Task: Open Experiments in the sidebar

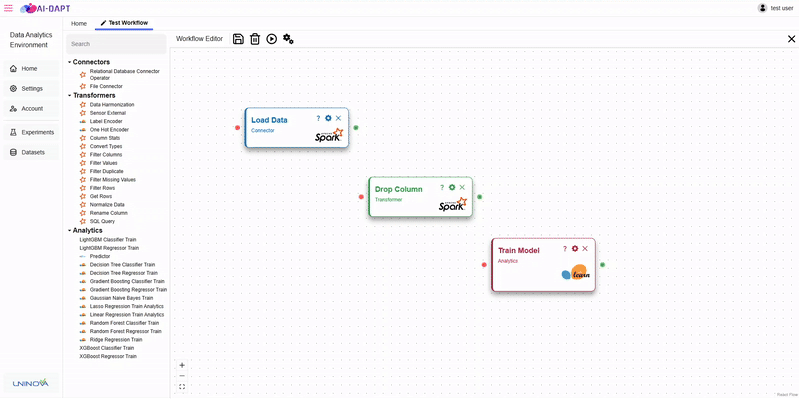Action: (31, 132)
